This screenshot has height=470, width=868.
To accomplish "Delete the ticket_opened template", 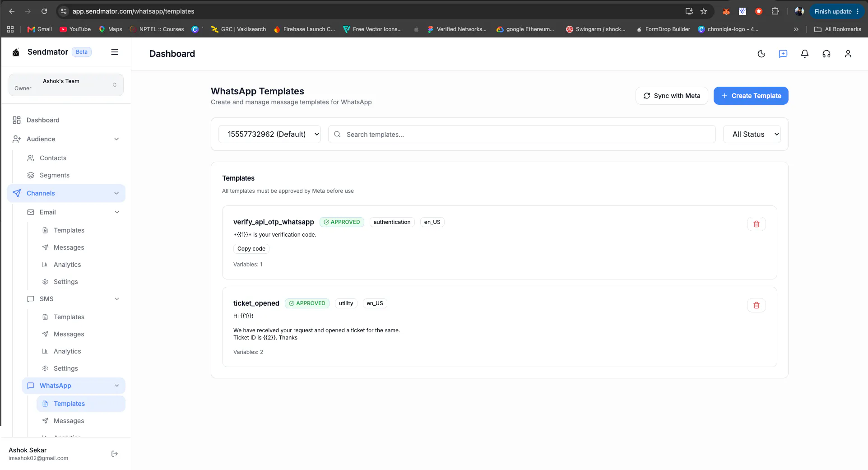I will (x=756, y=305).
